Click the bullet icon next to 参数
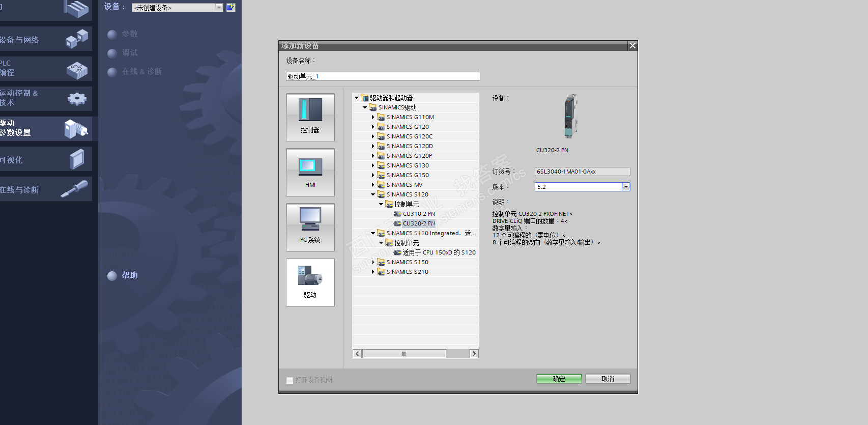The image size is (868, 425). point(112,34)
